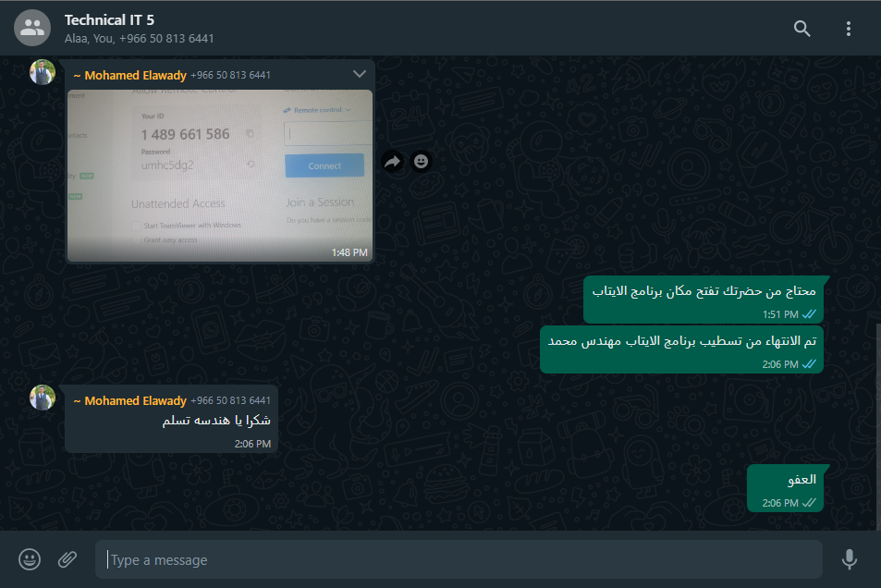Open the TeamViewer screenshot image
Viewport: 881px width, 588px height.
coord(220,176)
